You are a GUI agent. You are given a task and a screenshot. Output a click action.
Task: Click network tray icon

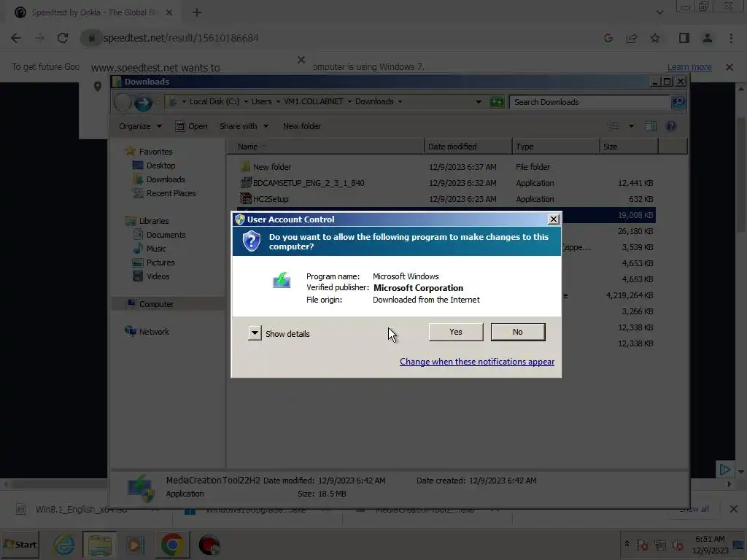pos(659,545)
